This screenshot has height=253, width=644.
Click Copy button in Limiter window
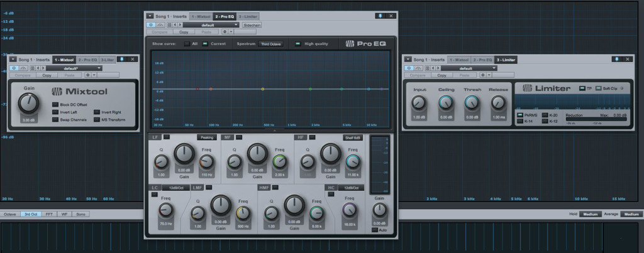click(x=441, y=75)
